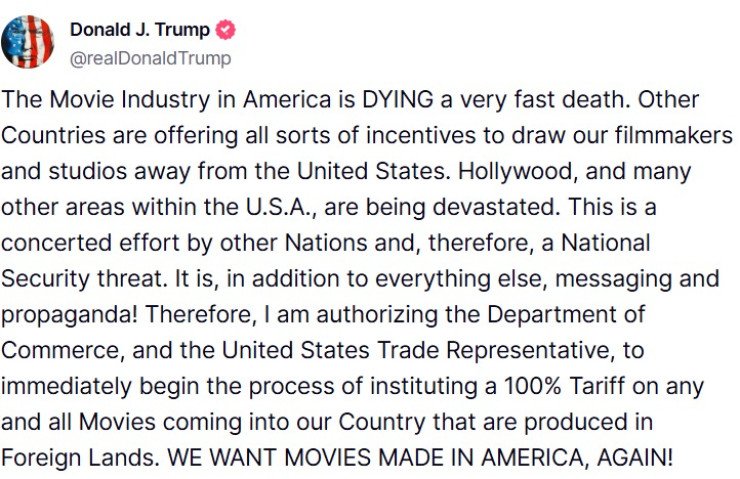This screenshot has height=479, width=740.
Task: Click the phrase "Other Countries"
Action: (669, 101)
